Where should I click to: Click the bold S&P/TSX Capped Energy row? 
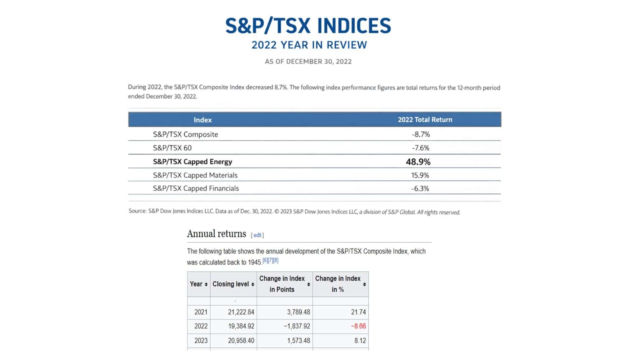pyautogui.click(x=193, y=162)
